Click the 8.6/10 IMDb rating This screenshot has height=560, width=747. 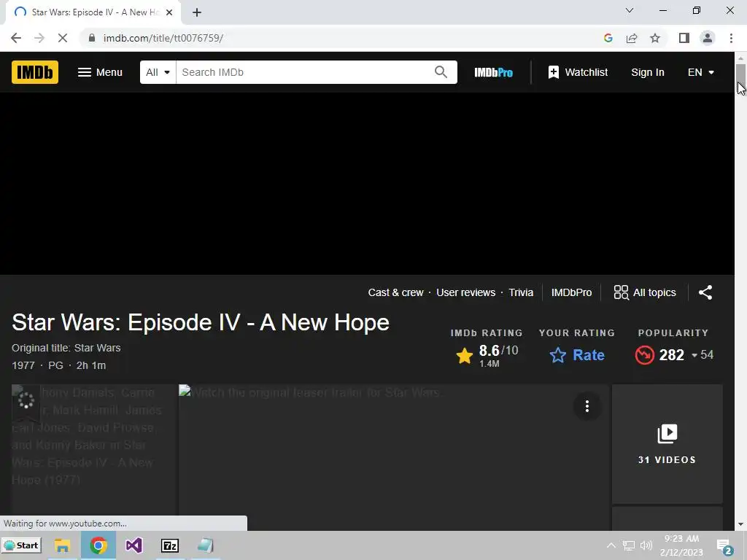pyautogui.click(x=487, y=356)
